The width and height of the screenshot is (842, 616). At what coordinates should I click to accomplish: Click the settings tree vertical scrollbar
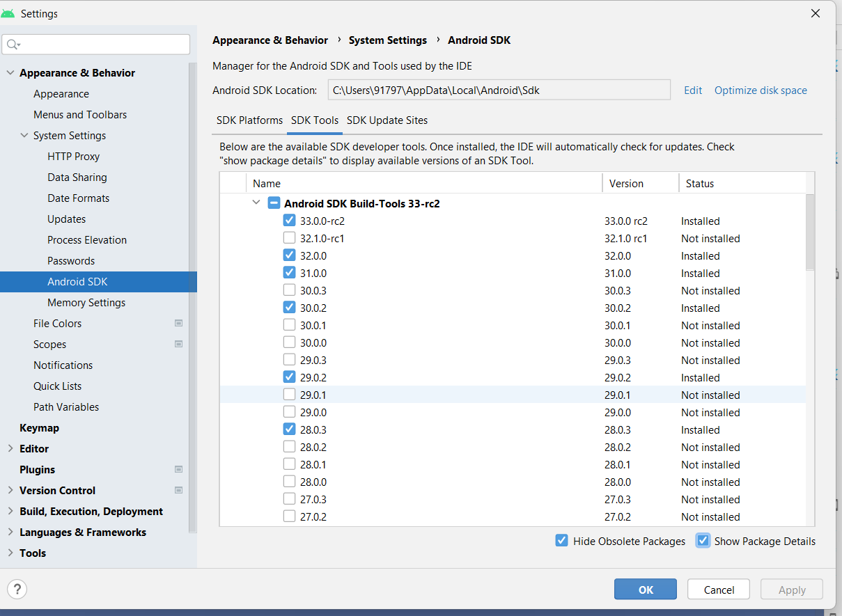coord(192,298)
